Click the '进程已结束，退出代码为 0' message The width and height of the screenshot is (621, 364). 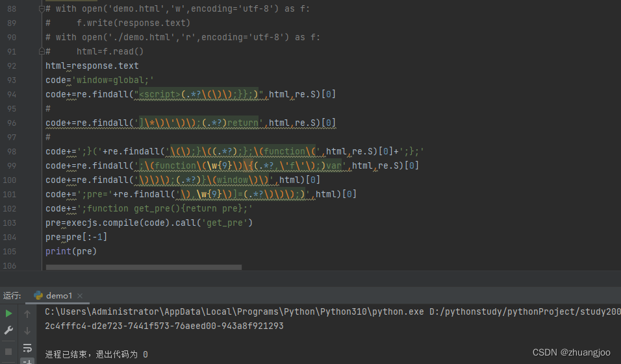[x=96, y=354]
